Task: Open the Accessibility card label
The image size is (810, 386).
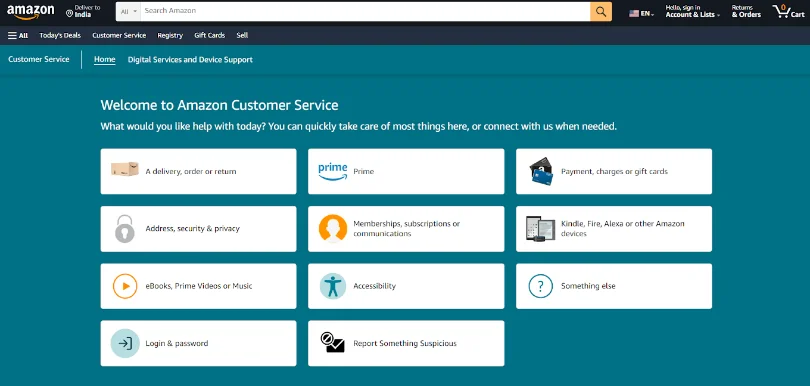Action: 375,286
